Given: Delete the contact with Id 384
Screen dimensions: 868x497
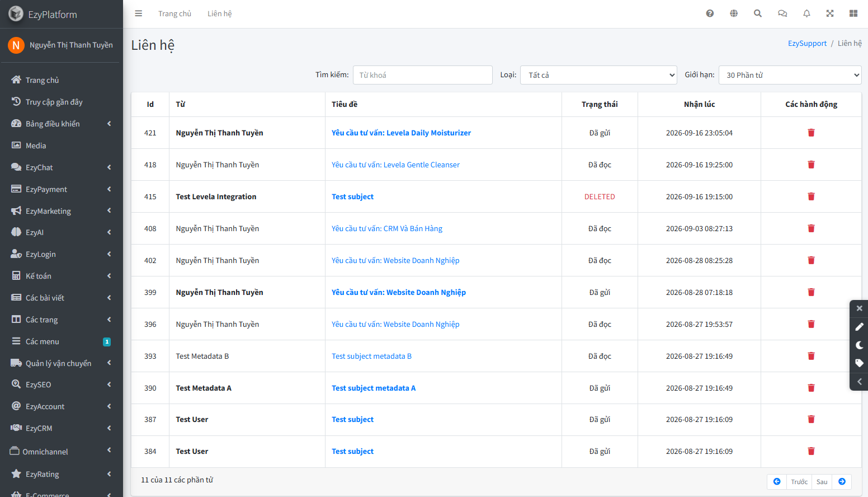Looking at the screenshot, I should click(811, 451).
